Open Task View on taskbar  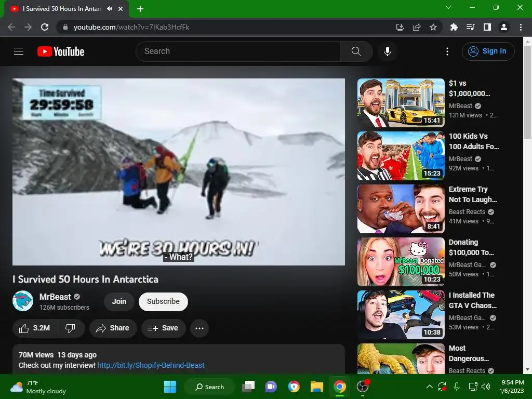248,387
